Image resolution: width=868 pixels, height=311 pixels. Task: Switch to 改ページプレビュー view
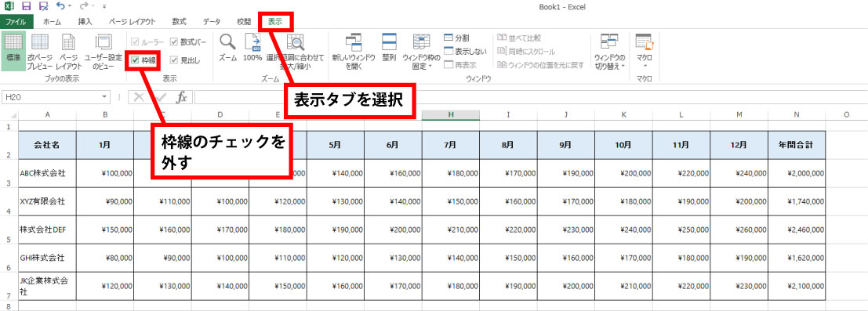pyautogui.click(x=40, y=51)
